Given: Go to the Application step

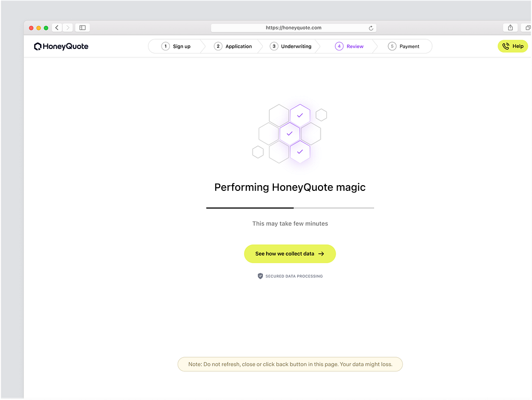Looking at the screenshot, I should coord(233,46).
